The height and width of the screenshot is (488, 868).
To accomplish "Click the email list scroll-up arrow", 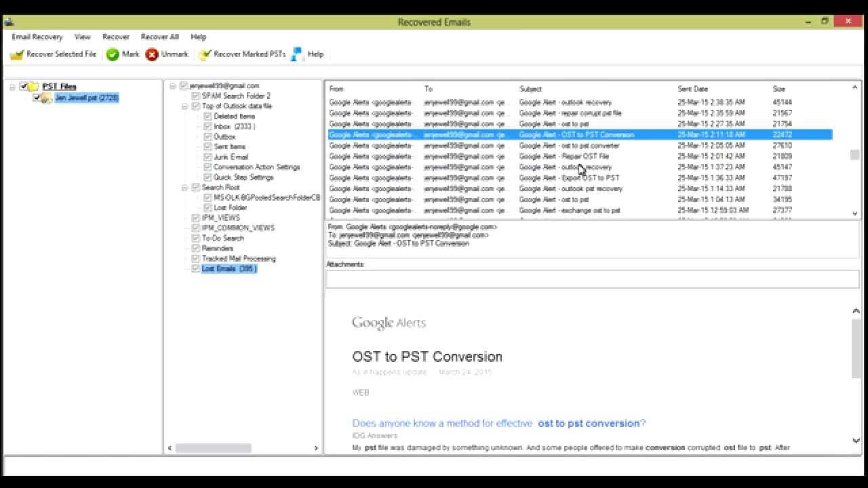I will point(854,88).
